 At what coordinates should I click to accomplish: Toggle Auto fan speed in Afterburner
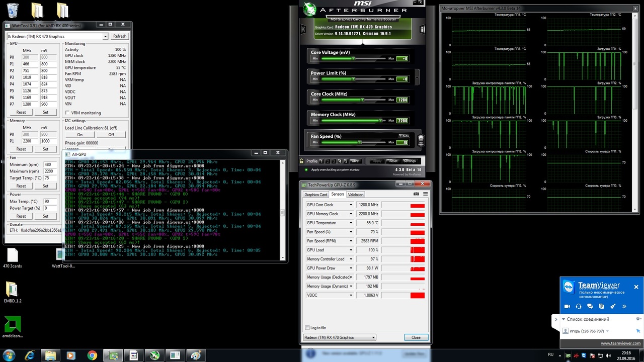click(x=404, y=136)
